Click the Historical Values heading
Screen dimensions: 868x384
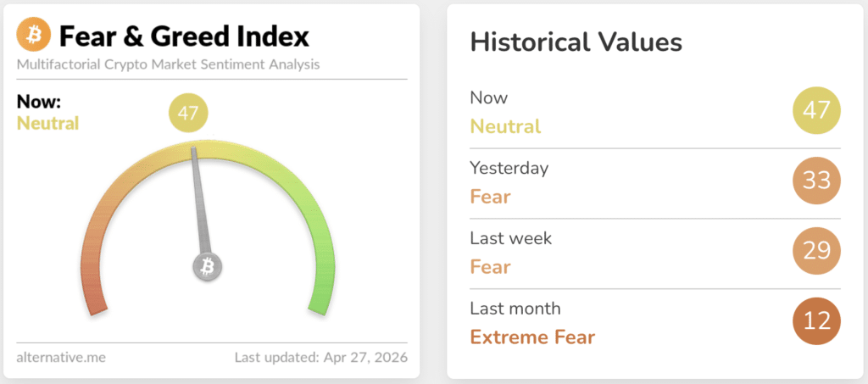(576, 42)
